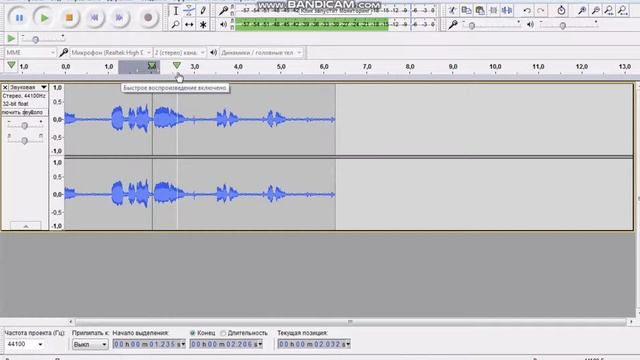Click the output volume speaker icon

pyautogui.click(x=530, y=25)
